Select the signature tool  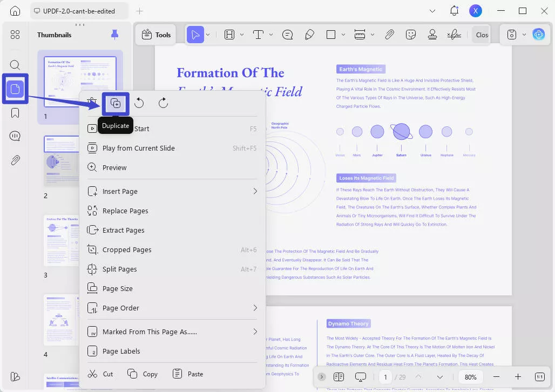pyautogui.click(x=454, y=34)
